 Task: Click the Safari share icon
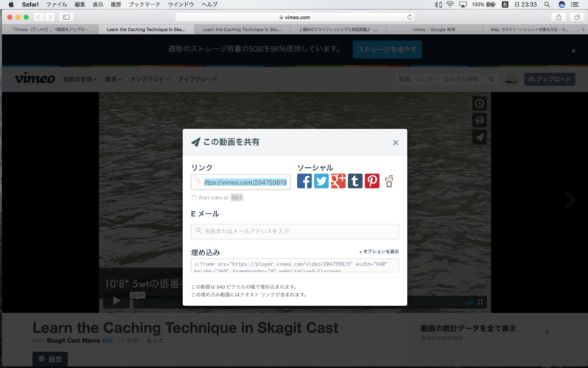point(559,17)
